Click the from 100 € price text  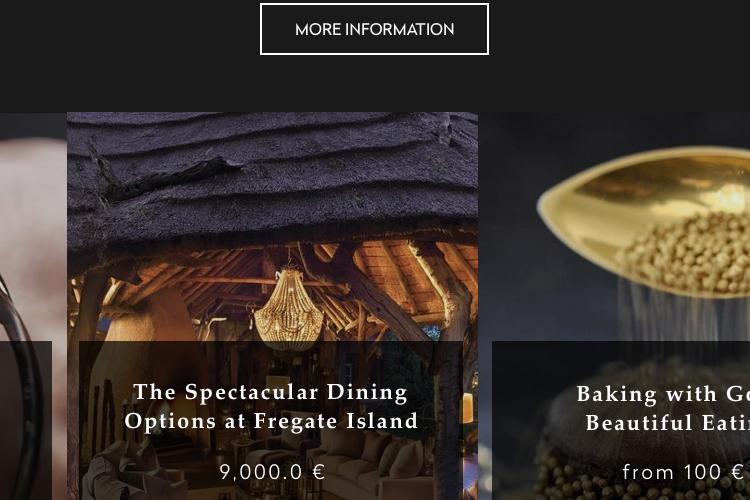pos(684,472)
